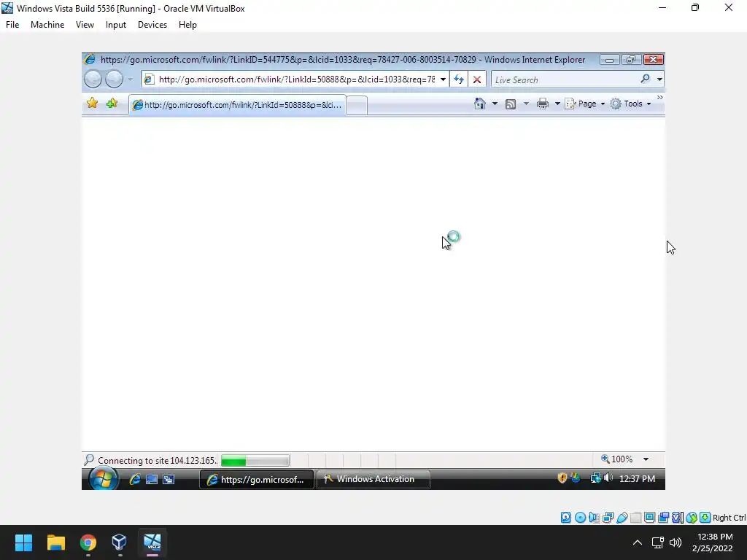Image resolution: width=747 pixels, height=560 pixels.
Task: Click VirtualBox audio indicator icon
Action: tap(594, 518)
